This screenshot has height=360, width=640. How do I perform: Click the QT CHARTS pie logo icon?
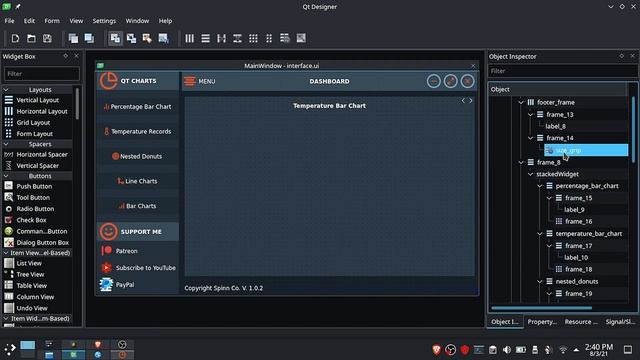pyautogui.click(x=109, y=81)
